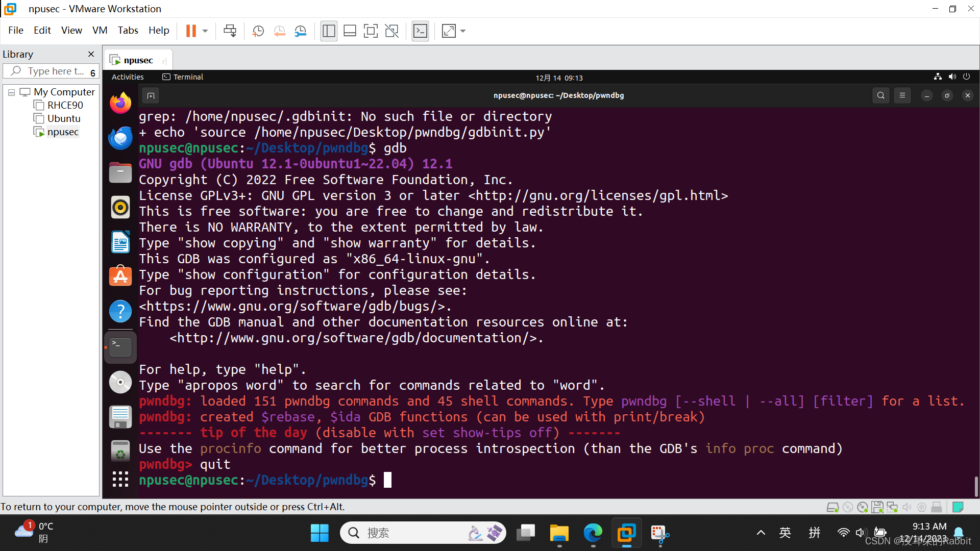Toggle the VM library panel visibility

tap(90, 54)
